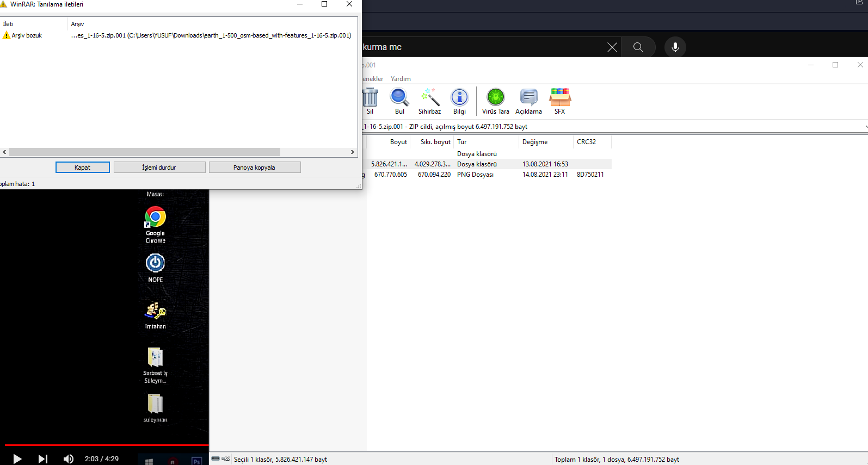Select the Google Chrome desktop icon in the video
868x465 pixels.
(x=155, y=225)
